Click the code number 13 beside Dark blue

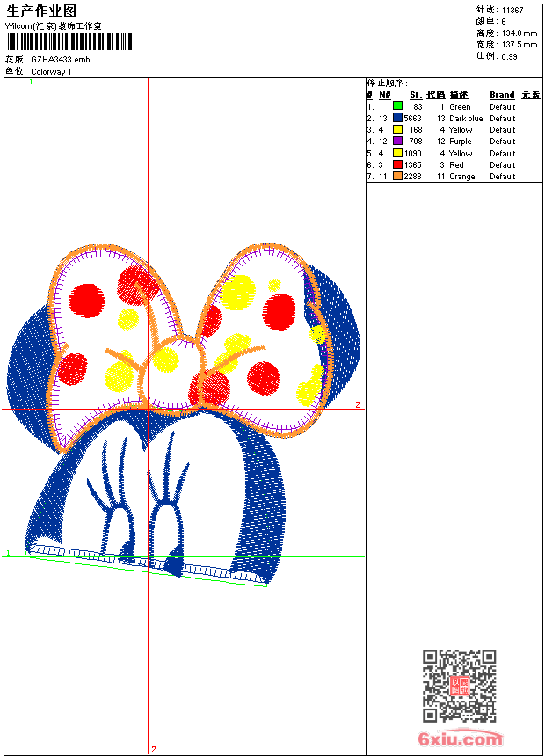440,118
